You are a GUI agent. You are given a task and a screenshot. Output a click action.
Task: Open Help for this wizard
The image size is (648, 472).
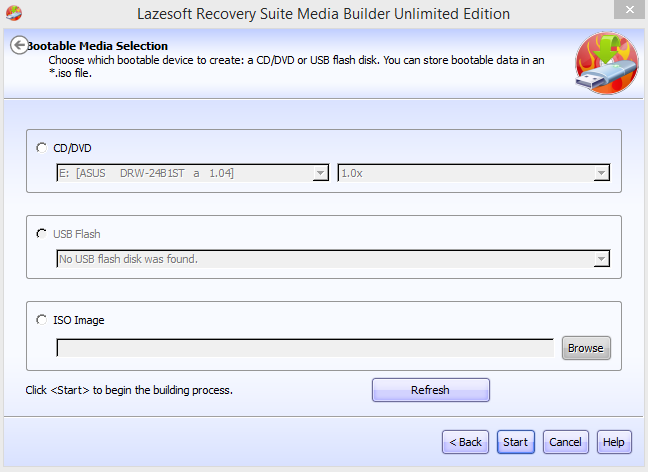614,442
